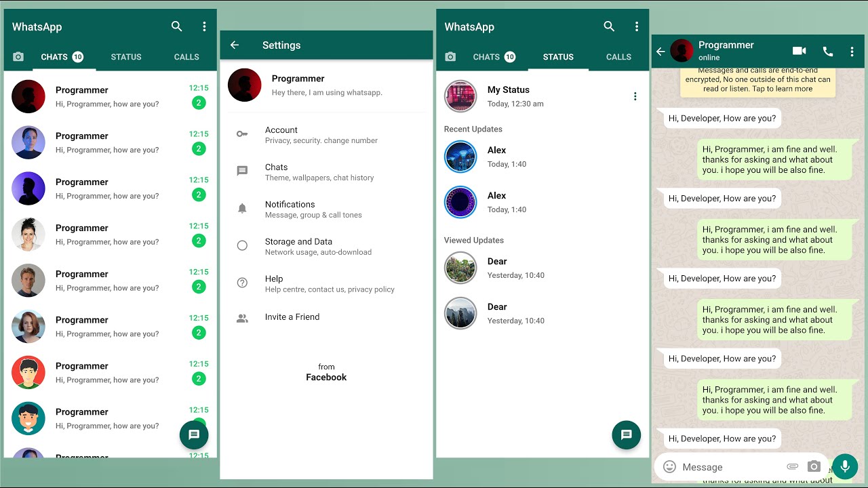
Task: Tap Settings profile avatar picture
Action: [245, 85]
